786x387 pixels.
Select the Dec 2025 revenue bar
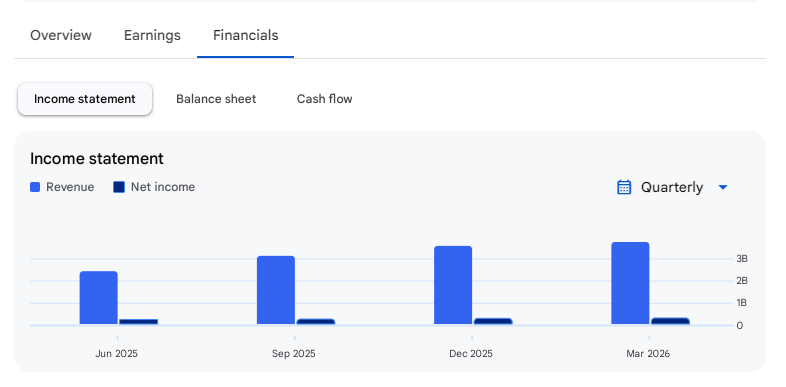click(x=453, y=285)
